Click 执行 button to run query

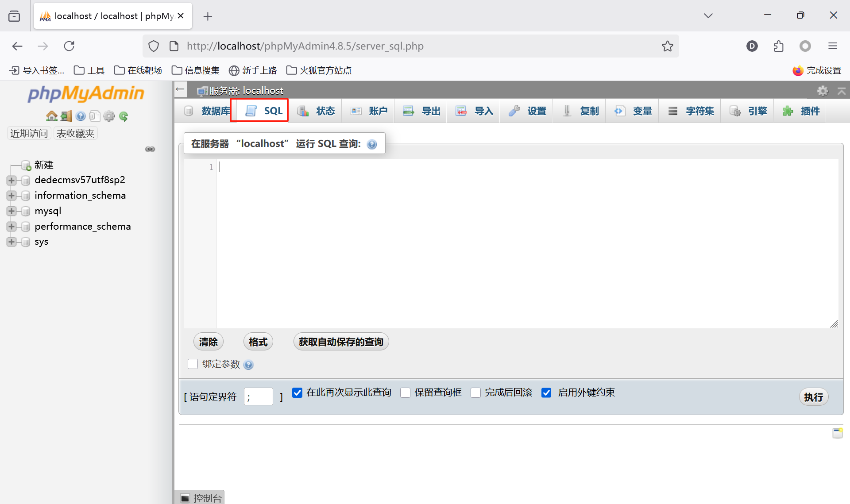coord(813,397)
